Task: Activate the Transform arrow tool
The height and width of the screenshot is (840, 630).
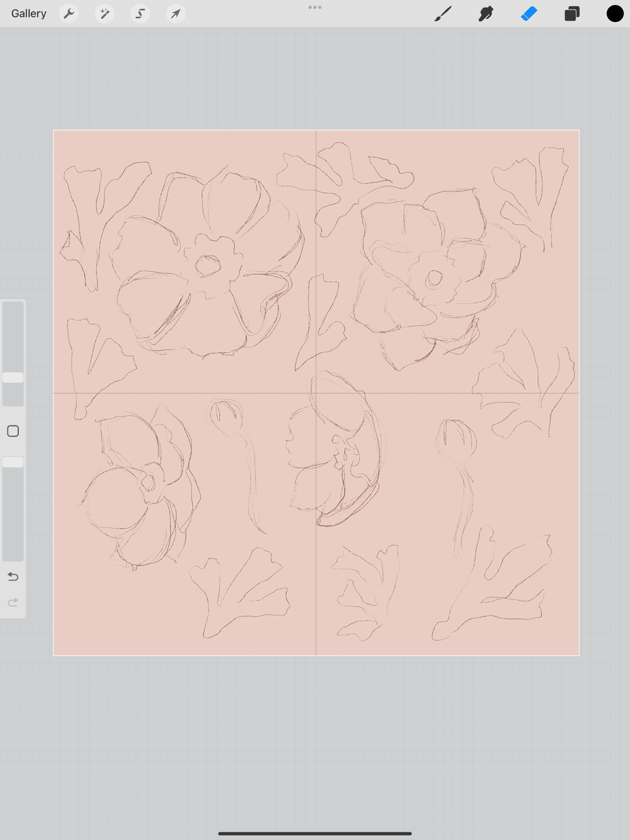Action: pyautogui.click(x=176, y=13)
